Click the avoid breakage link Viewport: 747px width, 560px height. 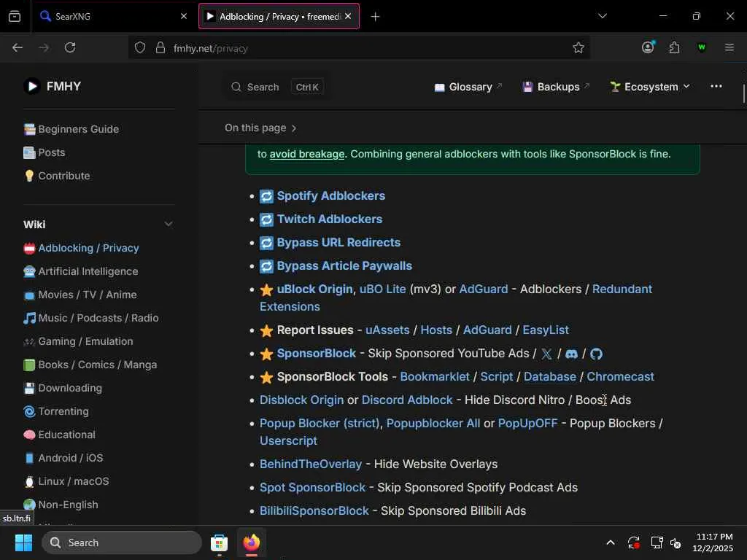click(x=307, y=155)
